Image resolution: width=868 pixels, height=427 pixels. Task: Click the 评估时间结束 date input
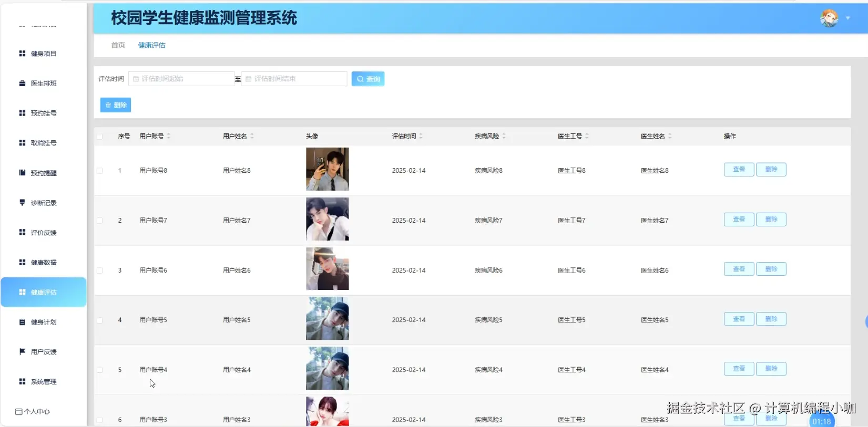294,79
